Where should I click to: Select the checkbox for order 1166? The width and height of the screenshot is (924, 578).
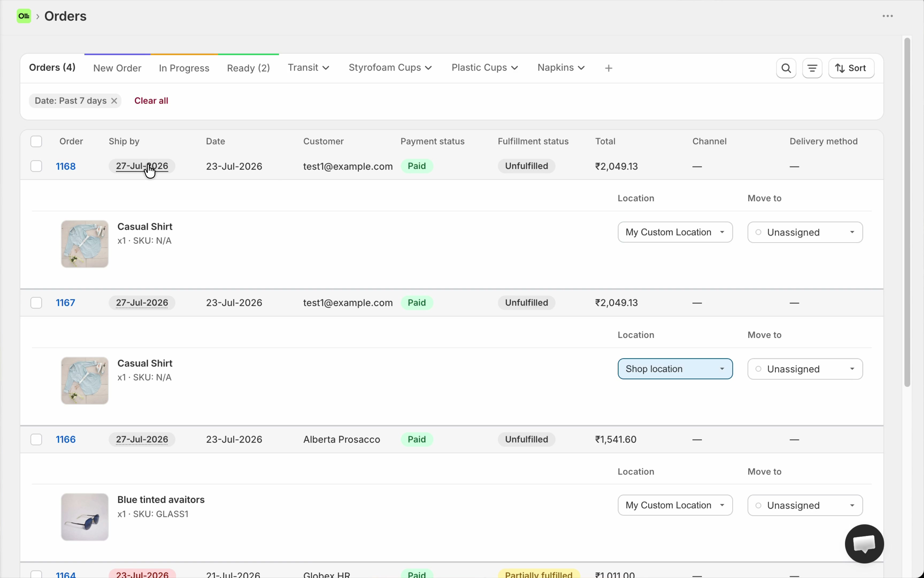click(36, 439)
